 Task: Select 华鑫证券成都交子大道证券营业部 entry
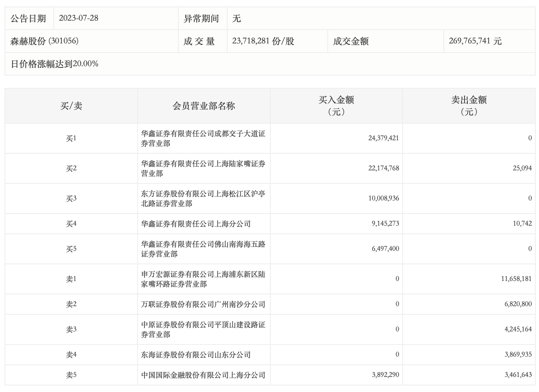click(203, 138)
